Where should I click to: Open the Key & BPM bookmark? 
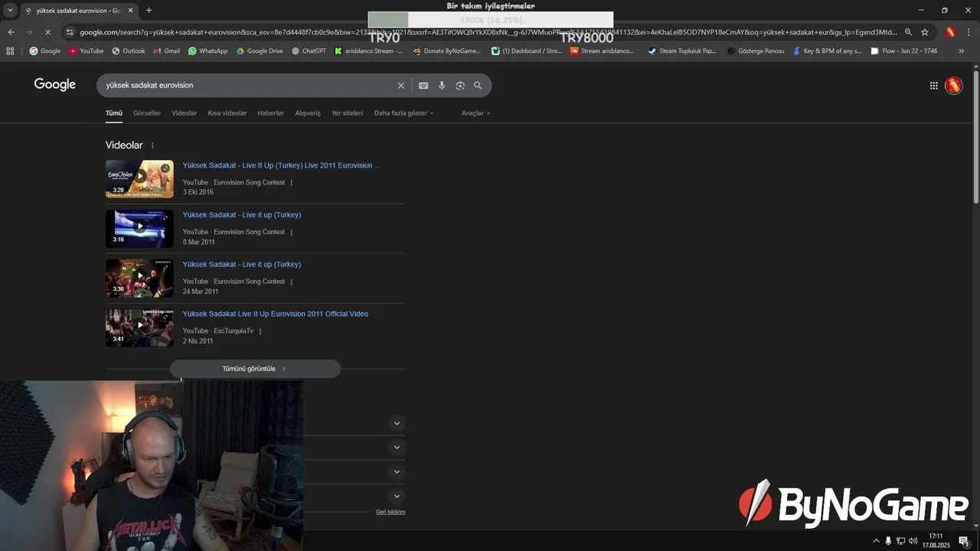point(827,51)
